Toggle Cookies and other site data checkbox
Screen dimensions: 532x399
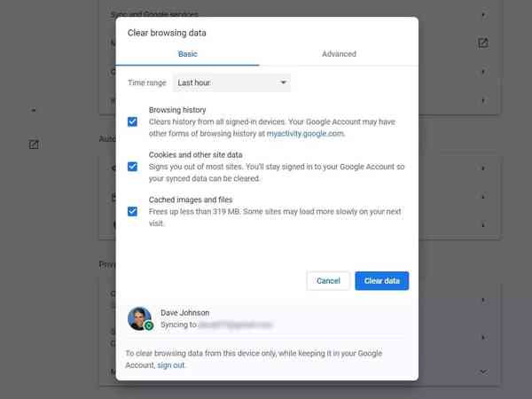click(132, 166)
